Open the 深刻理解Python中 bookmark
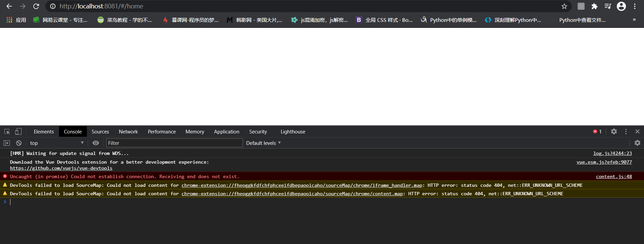 coord(513,20)
